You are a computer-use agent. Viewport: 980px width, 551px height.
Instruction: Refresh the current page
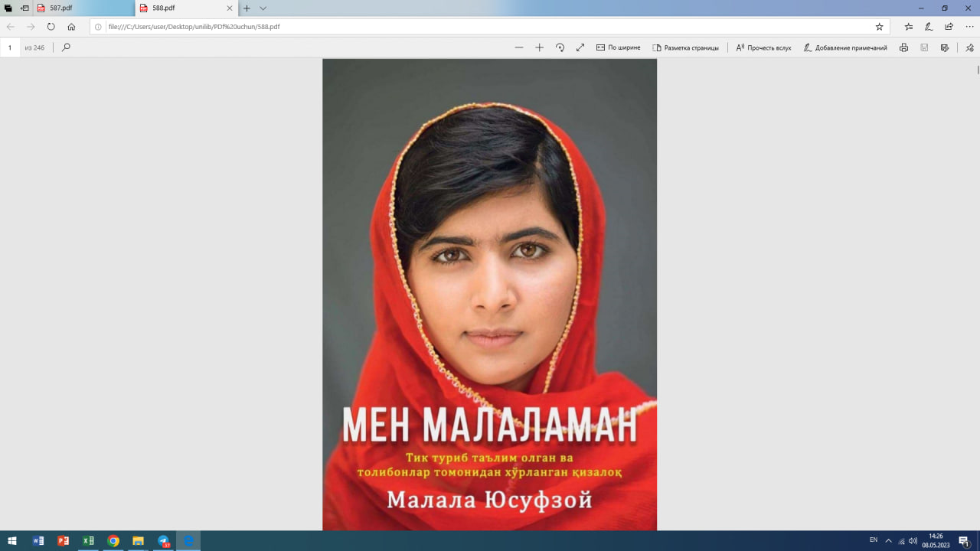(x=51, y=25)
